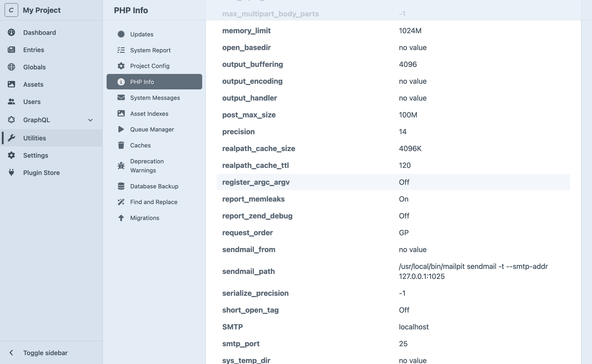This screenshot has height=364, width=592.
Task: Click the memory_limit setting name
Action: (x=246, y=30)
